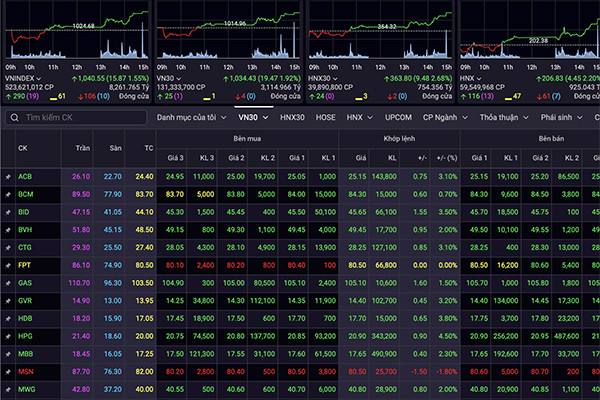Pin the GAS ticker
This screenshot has height=400, width=600.
tap(7, 284)
